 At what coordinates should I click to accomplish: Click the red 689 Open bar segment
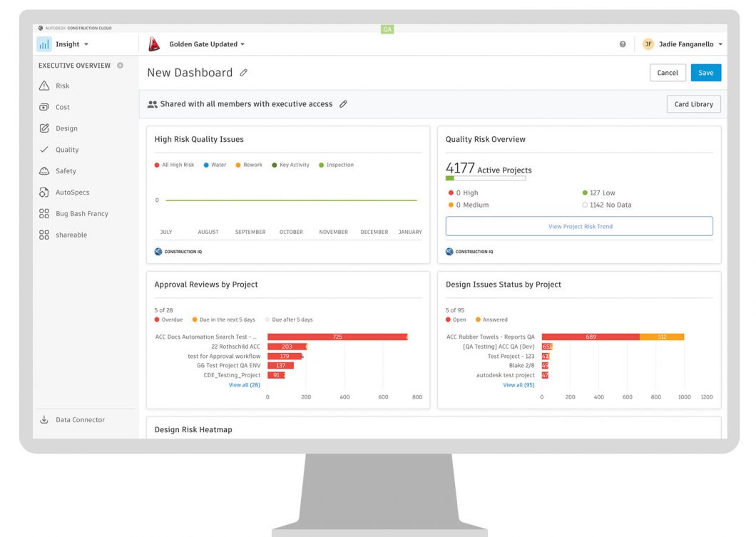591,337
